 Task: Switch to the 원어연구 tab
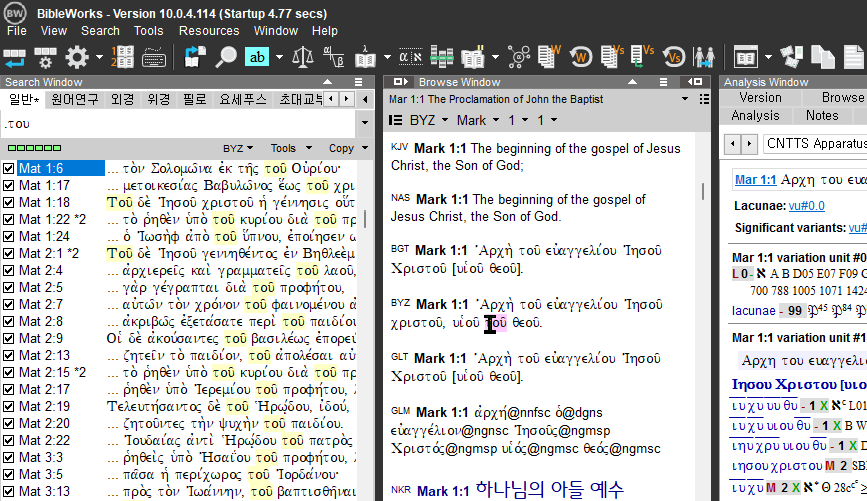75,100
